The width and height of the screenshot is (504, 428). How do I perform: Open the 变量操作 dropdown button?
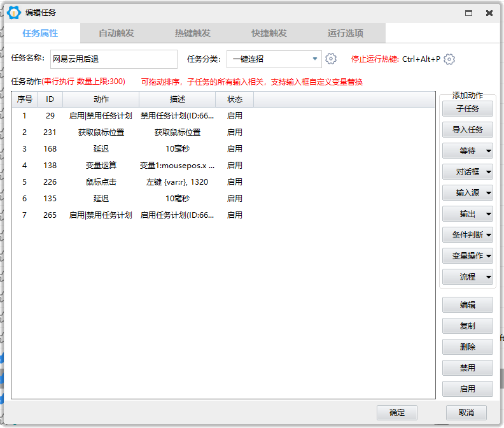[x=468, y=256]
